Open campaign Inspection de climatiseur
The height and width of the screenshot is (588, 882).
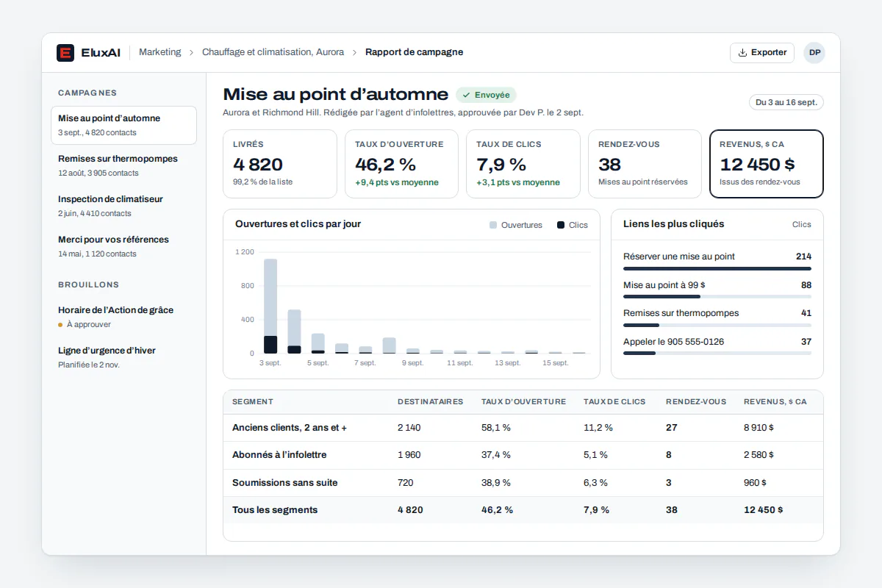(123, 206)
